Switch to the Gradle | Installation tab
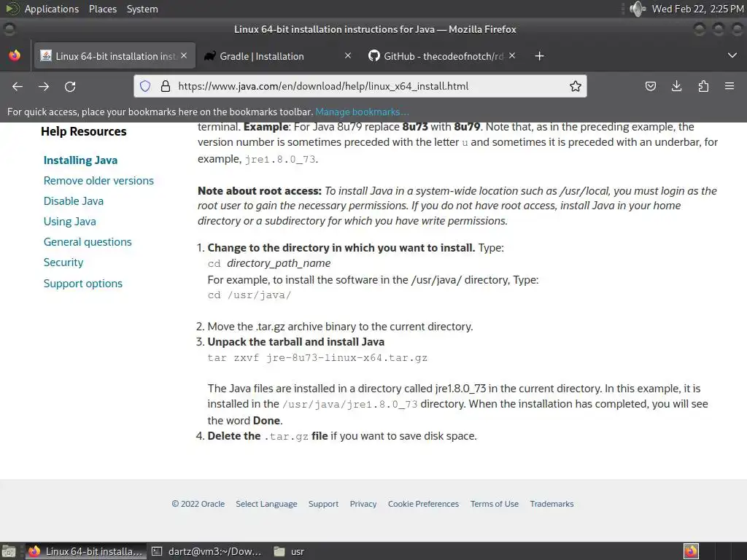The image size is (747, 560). (x=278, y=56)
